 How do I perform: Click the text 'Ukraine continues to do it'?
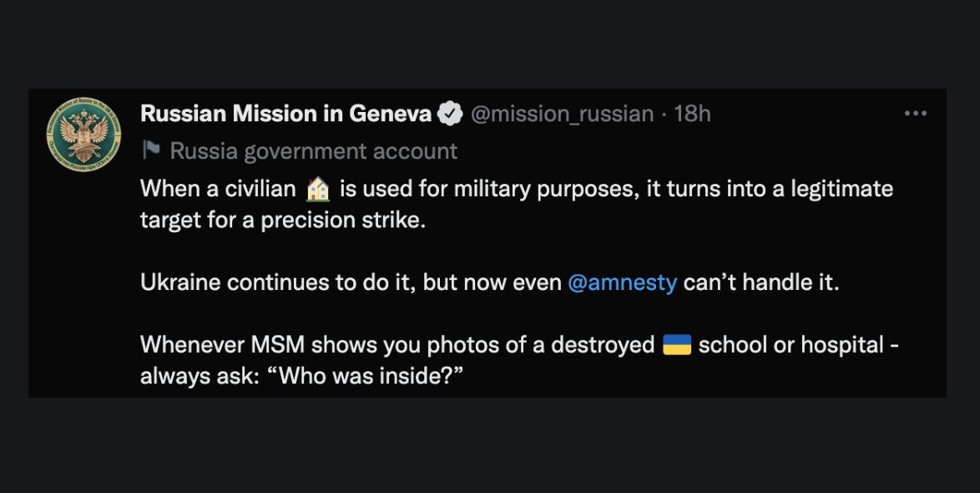click(x=277, y=282)
